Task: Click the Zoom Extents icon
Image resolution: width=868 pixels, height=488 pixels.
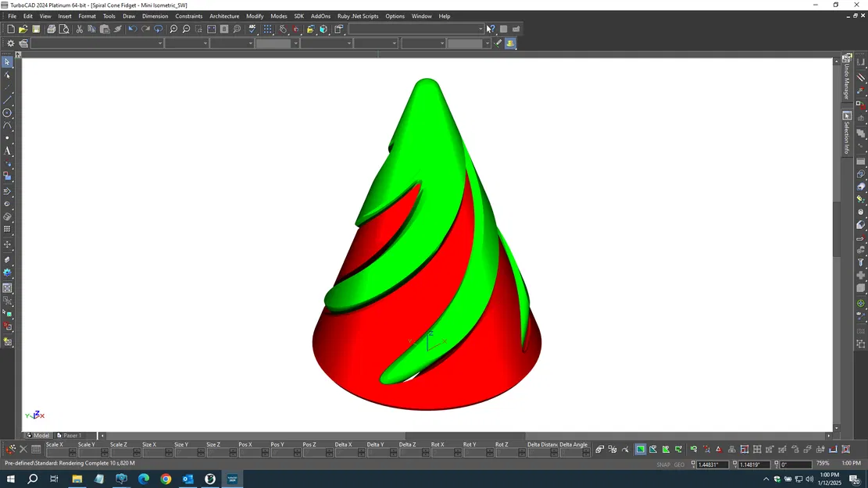Action: point(212,29)
